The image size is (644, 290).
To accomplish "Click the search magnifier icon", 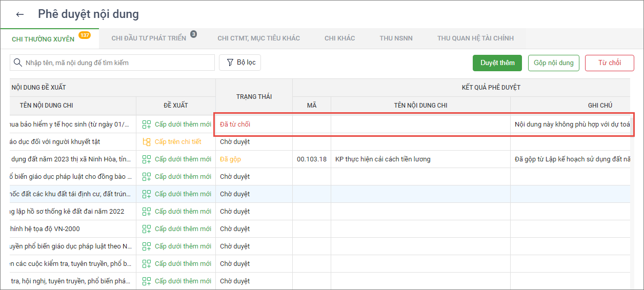I will tap(17, 63).
